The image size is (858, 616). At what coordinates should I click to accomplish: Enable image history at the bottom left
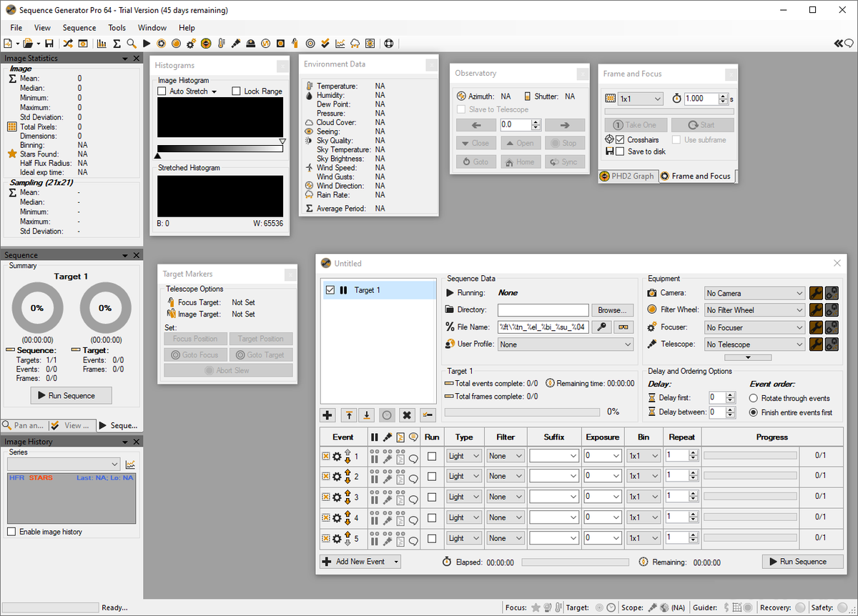(12, 532)
